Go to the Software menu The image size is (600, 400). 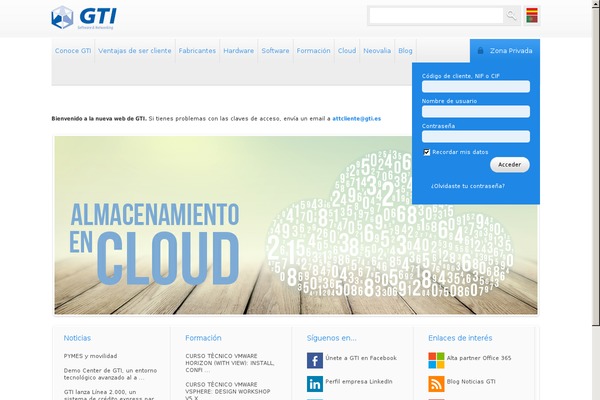[275, 51]
